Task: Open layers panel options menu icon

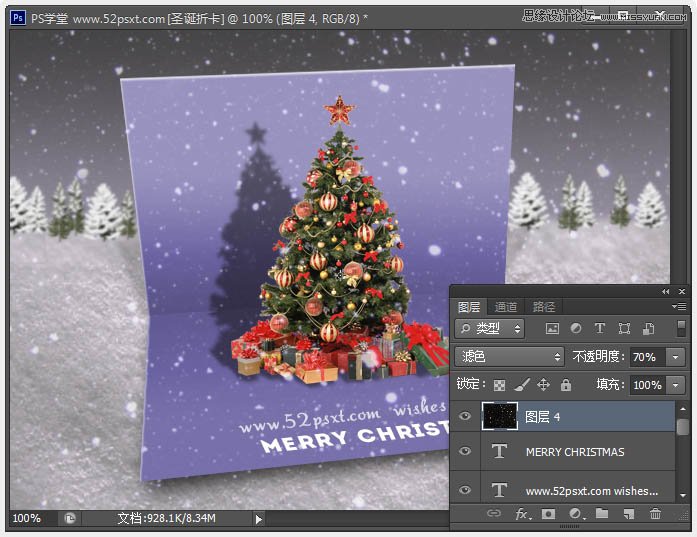Action: tap(679, 306)
